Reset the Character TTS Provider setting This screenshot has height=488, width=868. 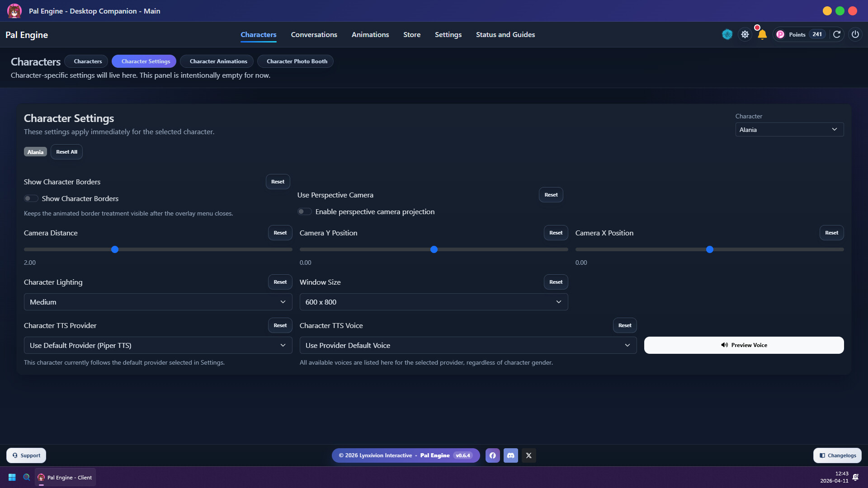pos(280,325)
